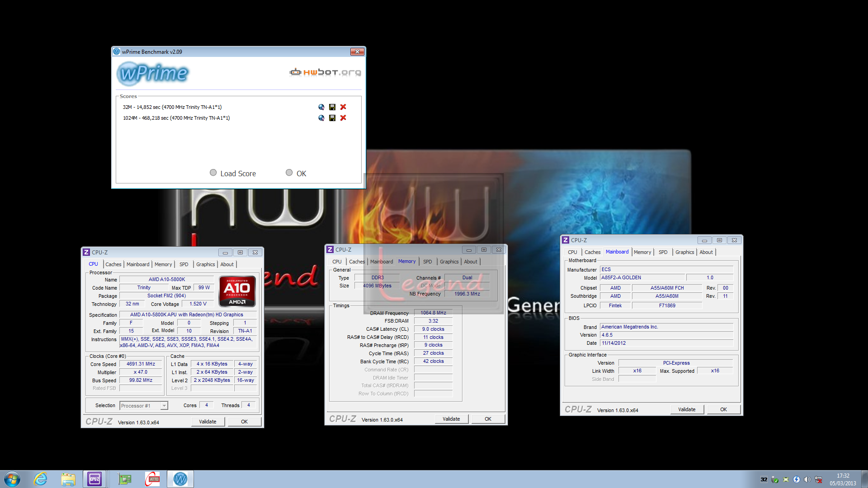Open SPD tab in left CPU-Z window

pos(184,264)
